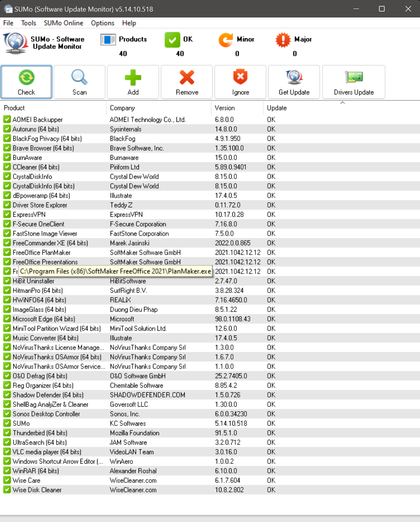Click the Drivers Update button
Image resolution: width=420 pixels, height=522 pixels.
pos(354,82)
